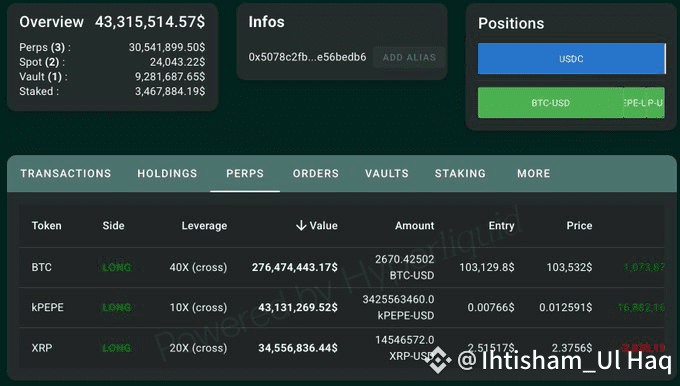The image size is (680, 386).
Task: Open the Orders tab
Action: pos(316,173)
